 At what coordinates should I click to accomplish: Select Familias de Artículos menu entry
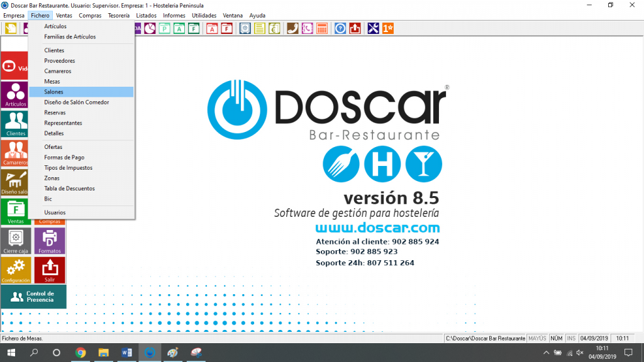point(81,36)
